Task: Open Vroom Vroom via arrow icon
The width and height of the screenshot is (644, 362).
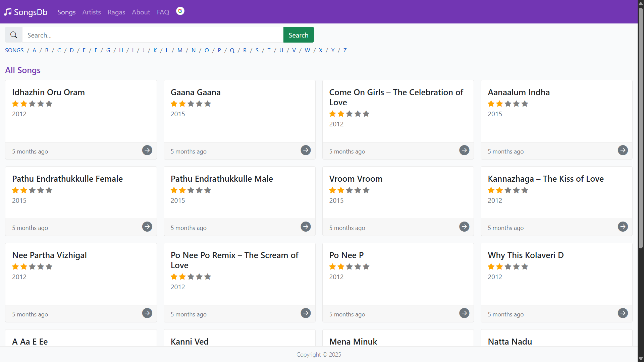Action: click(x=464, y=227)
